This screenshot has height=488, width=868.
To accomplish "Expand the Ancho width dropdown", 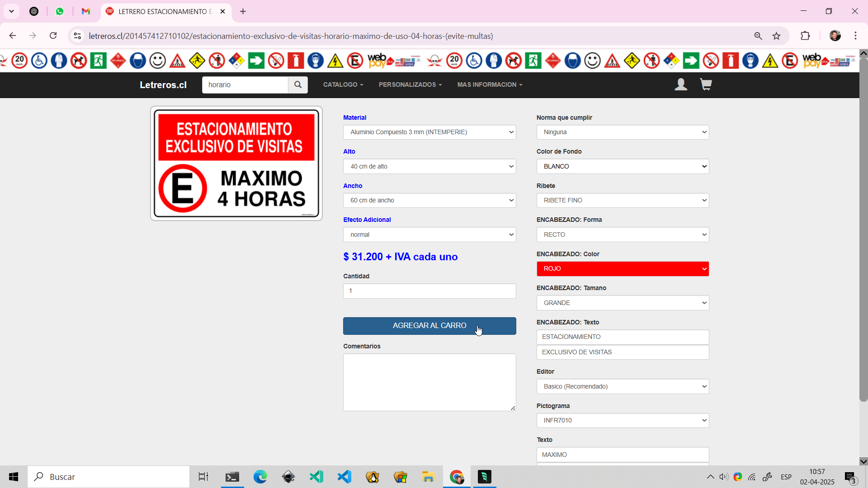I will pyautogui.click(x=429, y=201).
